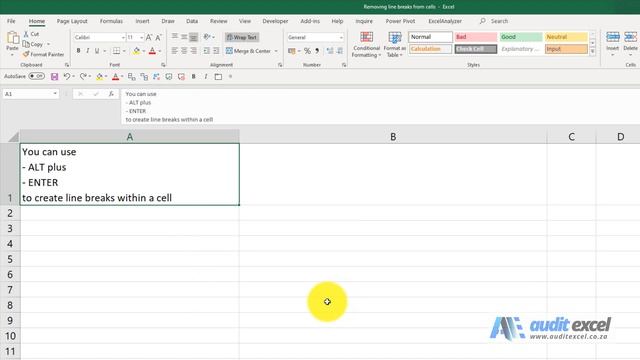The height and width of the screenshot is (360, 640).
Task: Open Conditional Formatting menu
Action: [x=367, y=45]
